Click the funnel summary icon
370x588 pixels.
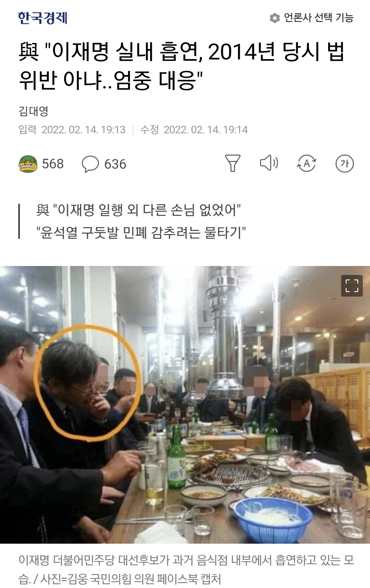pos(233,163)
